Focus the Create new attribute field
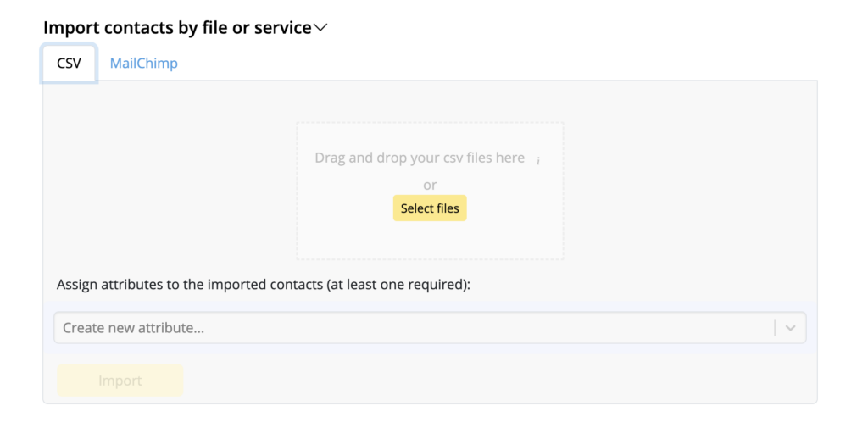Image resolution: width=868 pixels, height=439 pixels. [x=430, y=328]
